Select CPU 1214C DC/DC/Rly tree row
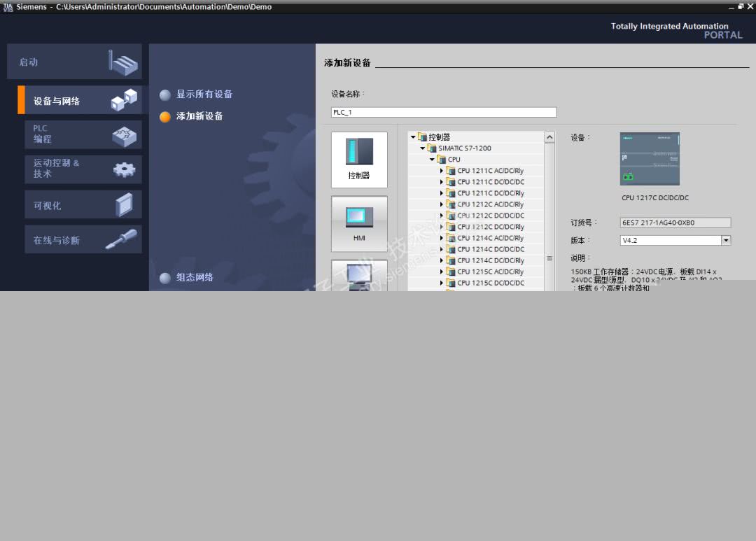The image size is (756, 541). point(477,260)
